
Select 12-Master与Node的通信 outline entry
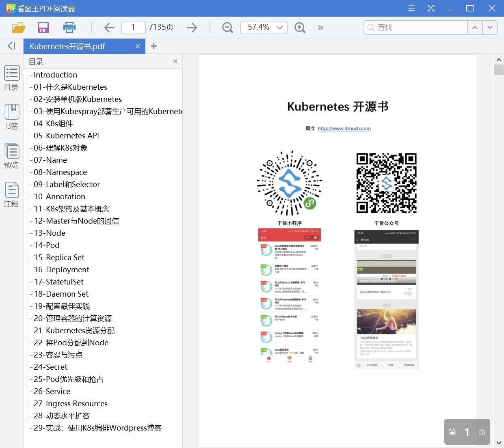tap(76, 221)
